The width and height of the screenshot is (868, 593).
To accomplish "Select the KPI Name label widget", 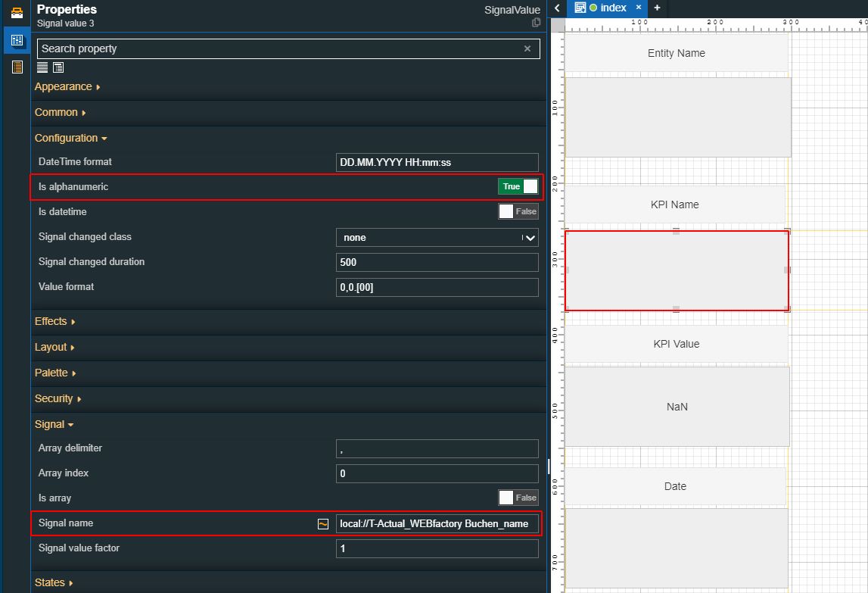I will click(x=675, y=204).
